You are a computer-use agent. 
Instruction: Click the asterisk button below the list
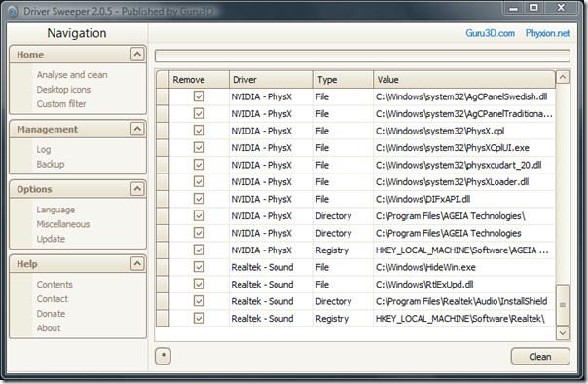(164, 356)
